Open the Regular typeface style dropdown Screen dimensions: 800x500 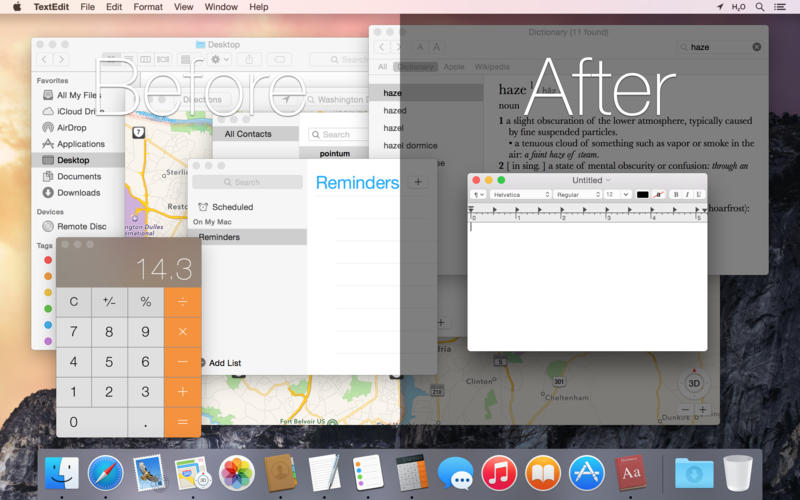[577, 194]
